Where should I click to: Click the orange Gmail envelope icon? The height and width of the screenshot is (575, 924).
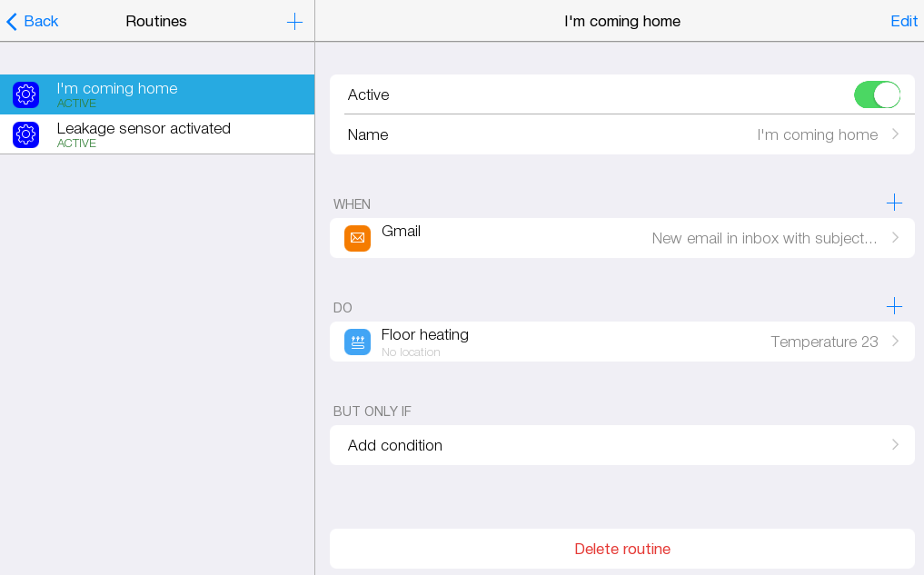pyautogui.click(x=357, y=238)
